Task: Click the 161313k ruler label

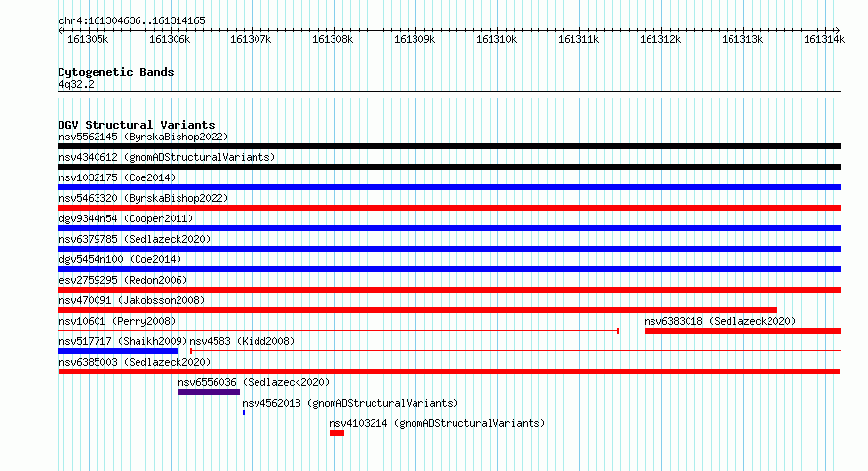Action: pos(742,39)
